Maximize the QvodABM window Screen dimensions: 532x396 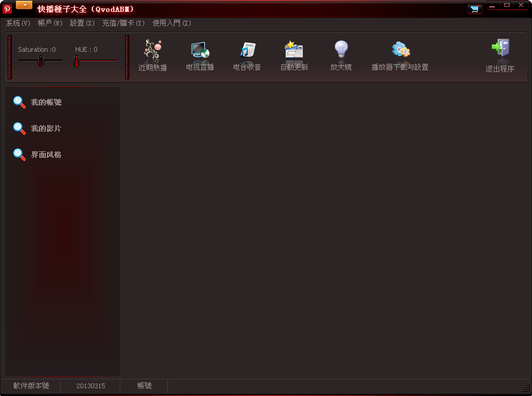tap(507, 5)
